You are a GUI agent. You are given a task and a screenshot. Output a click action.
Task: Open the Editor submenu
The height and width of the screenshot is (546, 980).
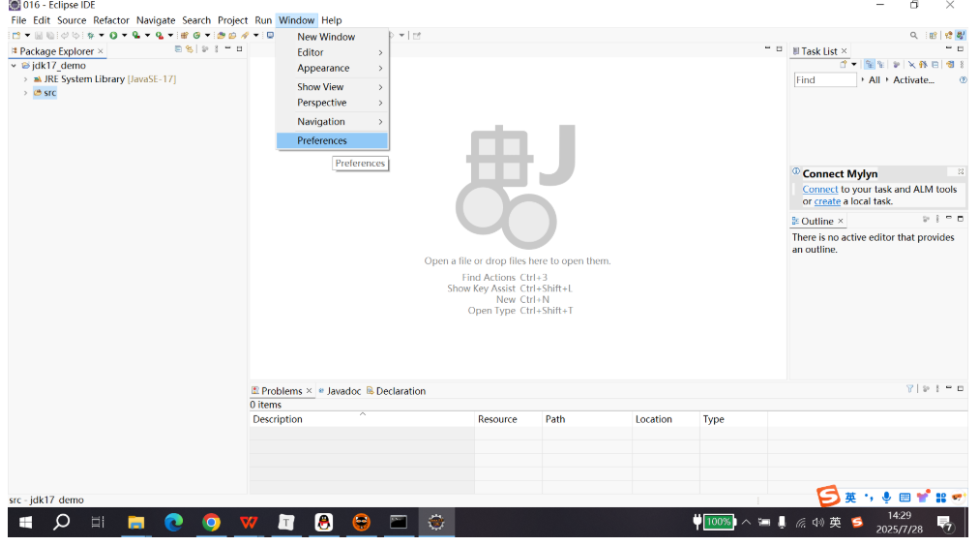tap(332, 52)
